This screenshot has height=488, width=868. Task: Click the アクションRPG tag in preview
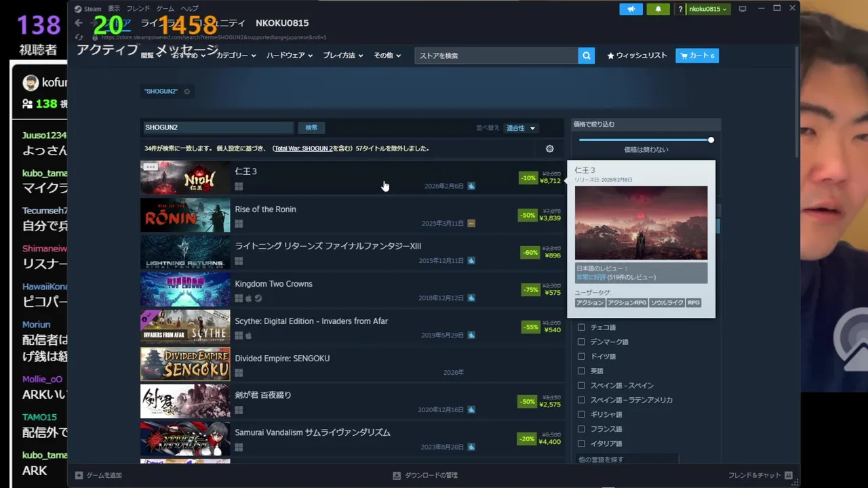(627, 303)
